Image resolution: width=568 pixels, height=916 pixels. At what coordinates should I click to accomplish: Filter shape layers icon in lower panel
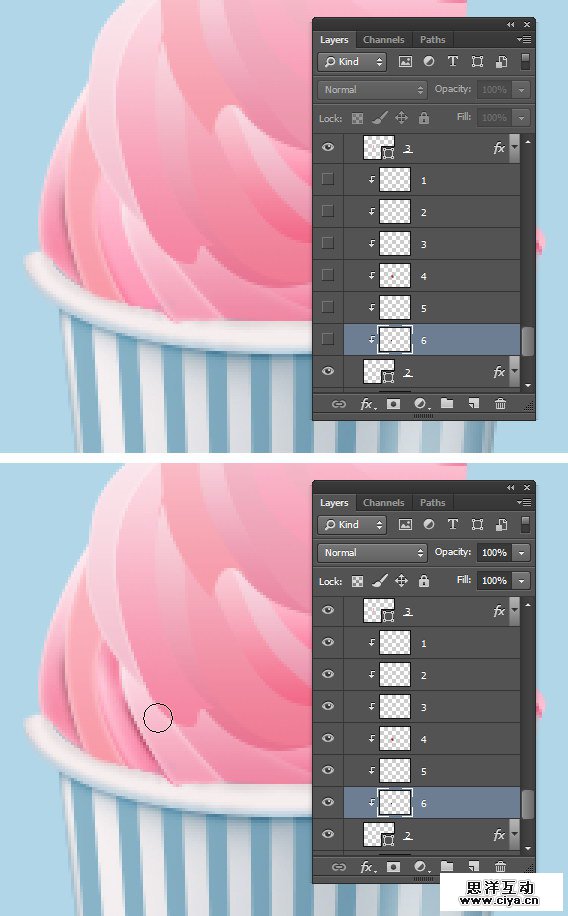(x=477, y=525)
